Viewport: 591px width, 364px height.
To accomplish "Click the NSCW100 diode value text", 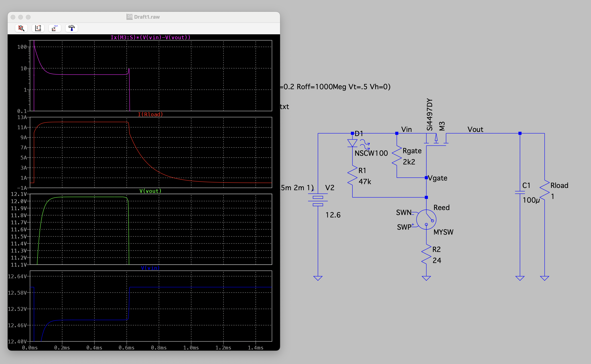I will click(x=371, y=153).
